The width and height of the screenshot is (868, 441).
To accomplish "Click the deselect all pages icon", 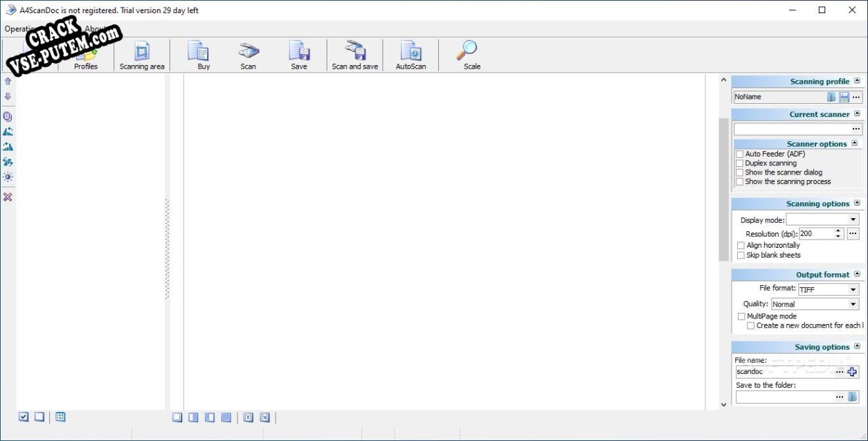I will pyautogui.click(x=39, y=417).
